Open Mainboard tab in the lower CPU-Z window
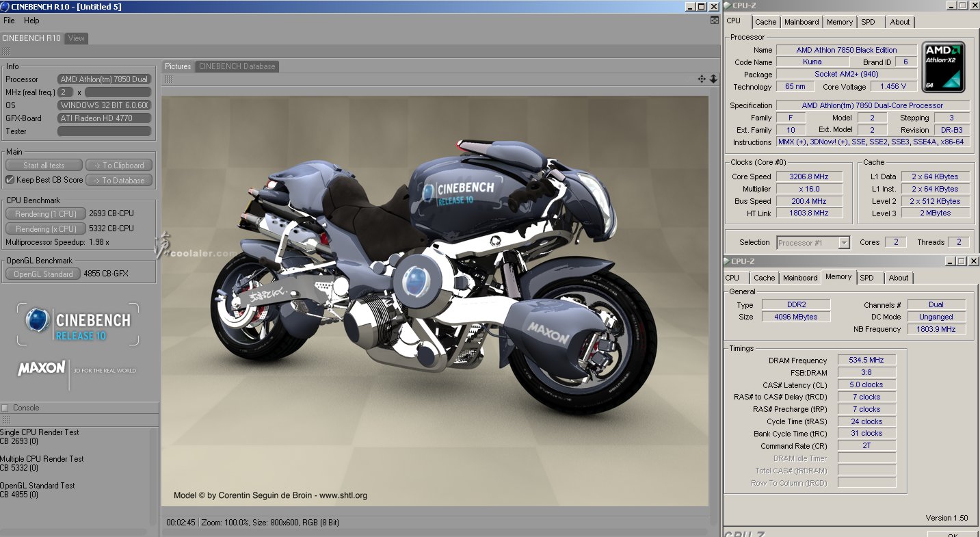980x537 pixels. coord(800,278)
